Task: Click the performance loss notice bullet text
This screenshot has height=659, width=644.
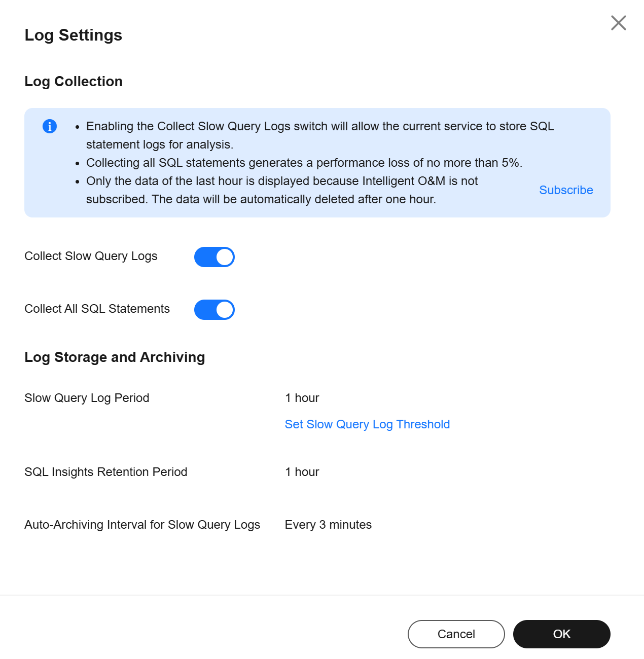Action: pos(304,163)
